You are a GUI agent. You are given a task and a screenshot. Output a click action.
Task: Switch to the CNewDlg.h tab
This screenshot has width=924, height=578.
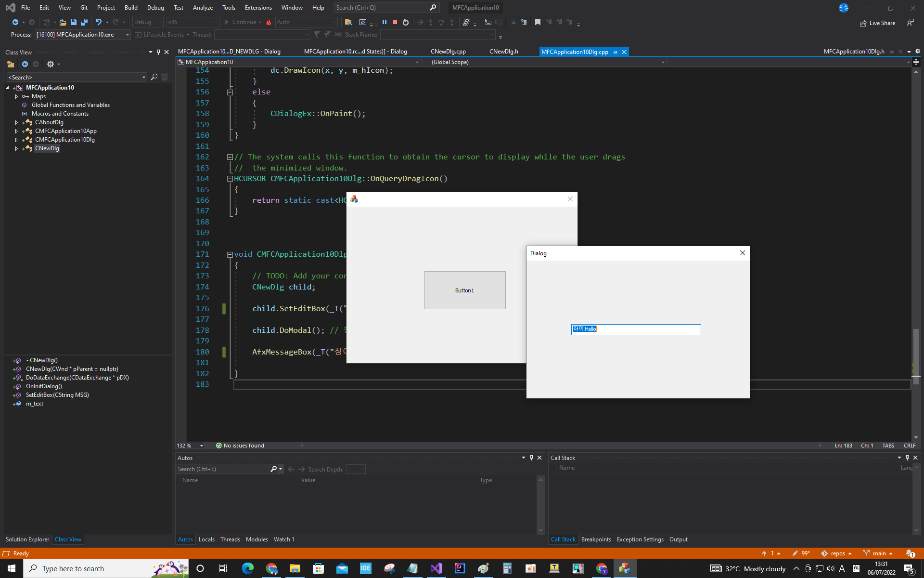(503, 52)
